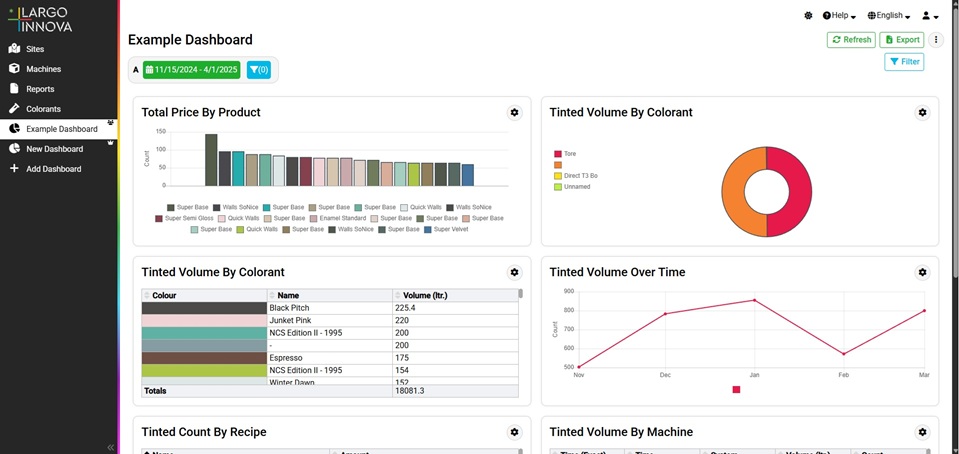
Task: Open settings gear on Total Price By Product
Action: [x=514, y=113]
